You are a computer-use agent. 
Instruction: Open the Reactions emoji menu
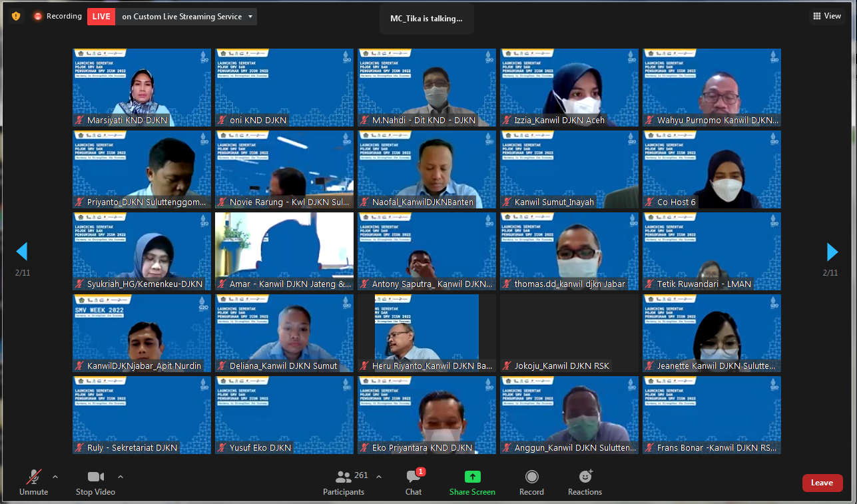[x=585, y=477]
